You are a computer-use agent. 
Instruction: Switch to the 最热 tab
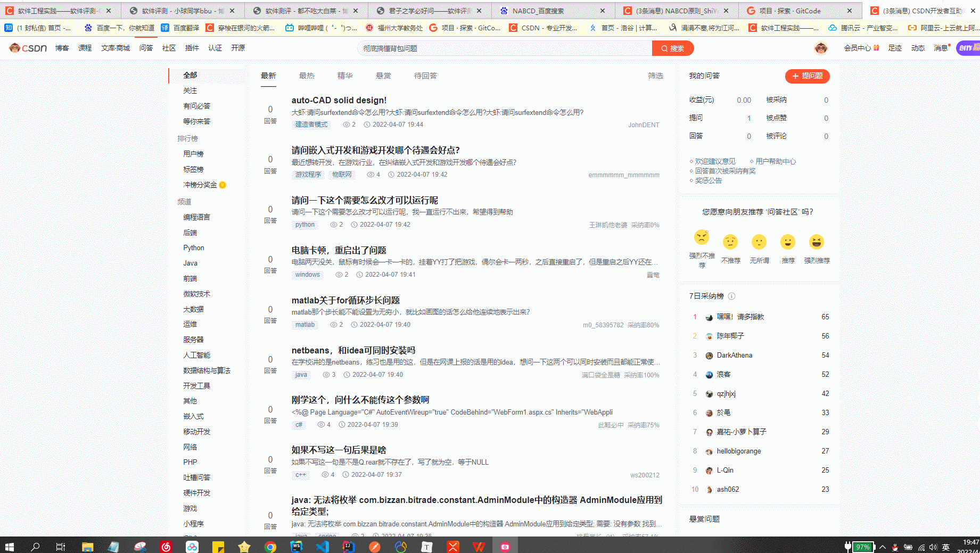[307, 76]
